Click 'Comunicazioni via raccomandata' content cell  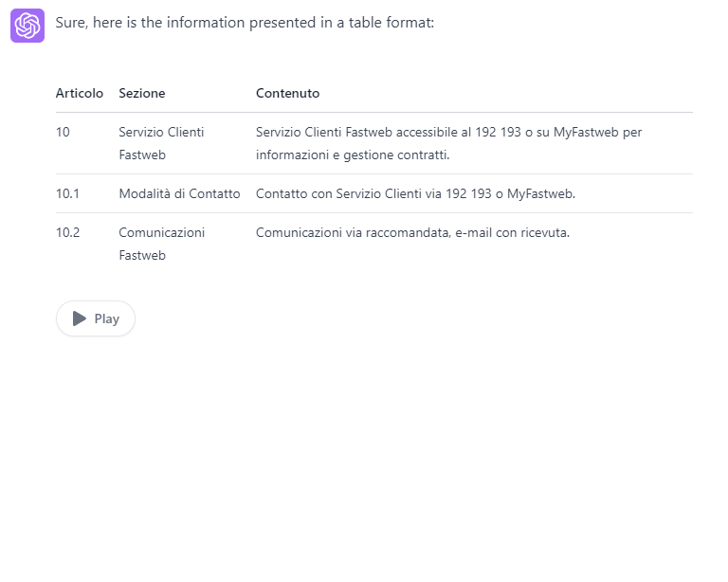pos(412,232)
